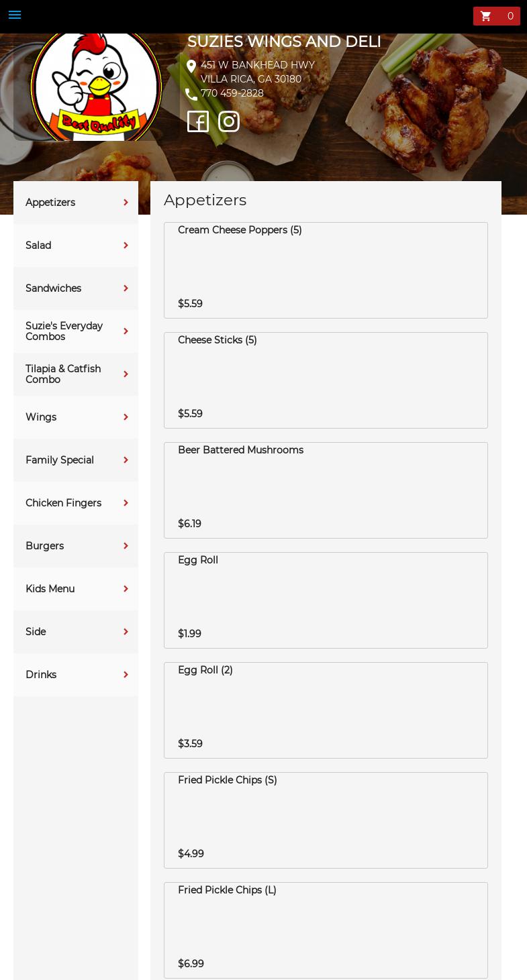Expand the Drinks category arrow

pos(126,675)
